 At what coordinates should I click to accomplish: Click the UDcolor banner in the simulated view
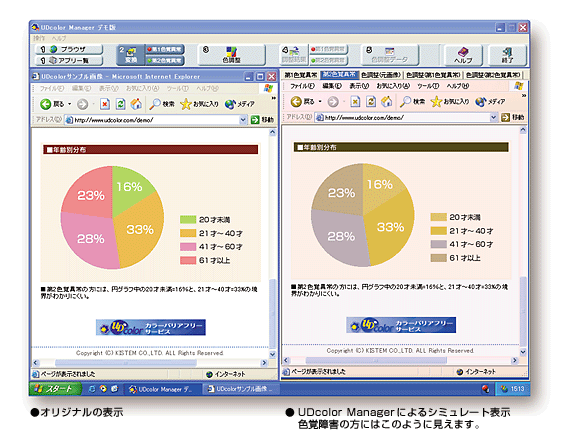tap(401, 325)
